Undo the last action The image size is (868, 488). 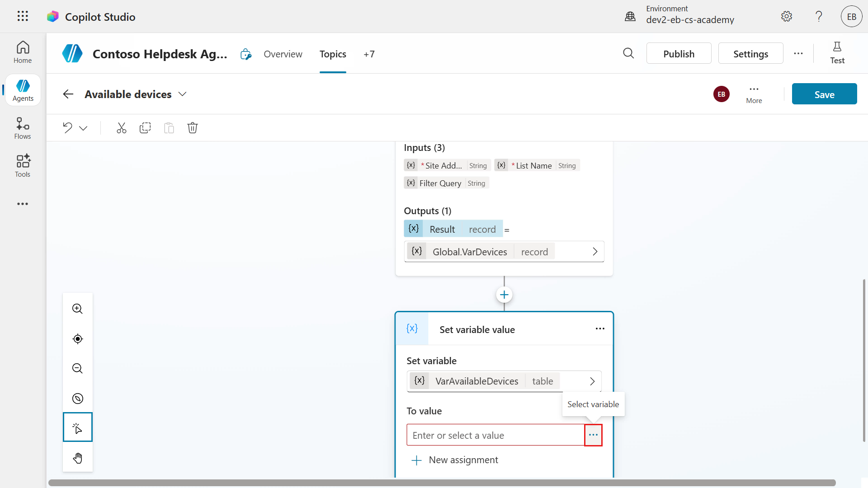coord(68,128)
